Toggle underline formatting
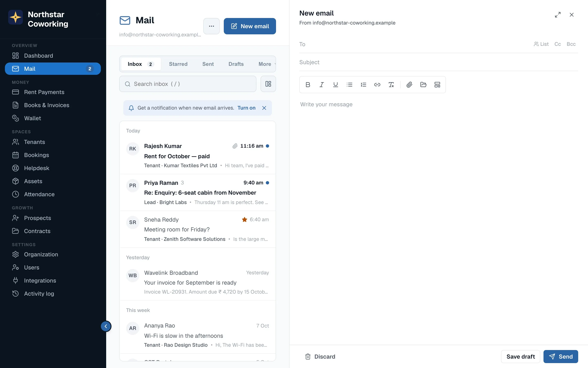Image resolution: width=588 pixels, height=368 pixels. click(335, 85)
